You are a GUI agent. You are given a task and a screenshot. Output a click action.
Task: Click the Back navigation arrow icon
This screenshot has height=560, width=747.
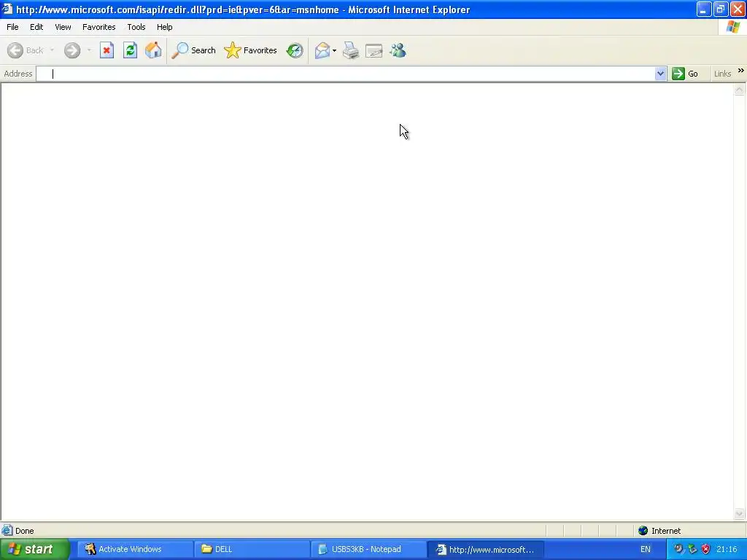pyautogui.click(x=15, y=50)
